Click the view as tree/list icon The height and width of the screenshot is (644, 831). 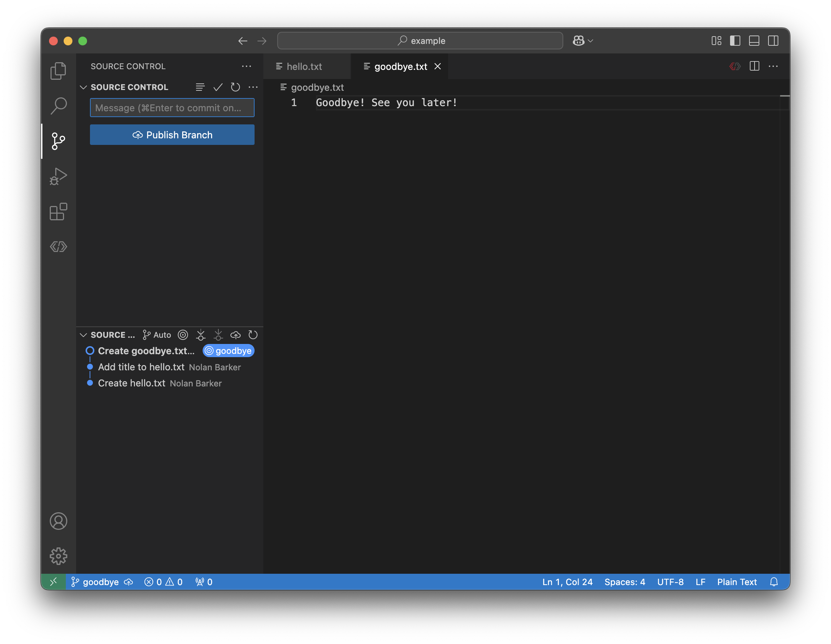(x=200, y=87)
